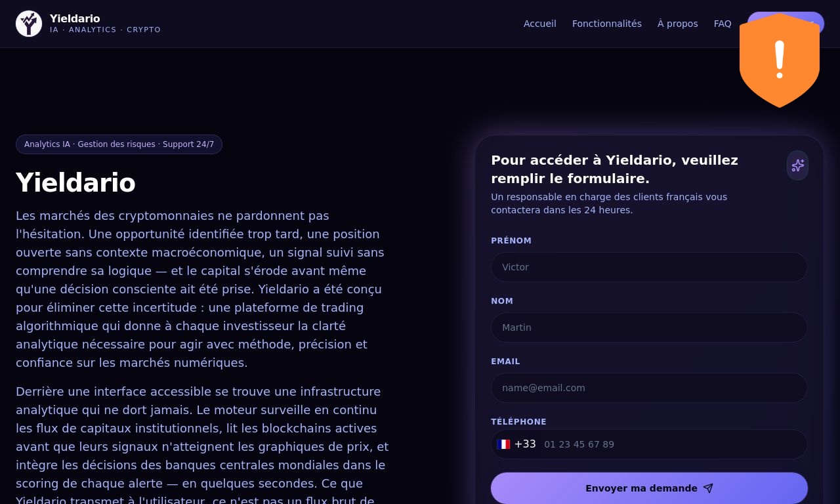Image resolution: width=840 pixels, height=504 pixels.
Task: Click the paper plane icon on send button
Action: point(708,488)
